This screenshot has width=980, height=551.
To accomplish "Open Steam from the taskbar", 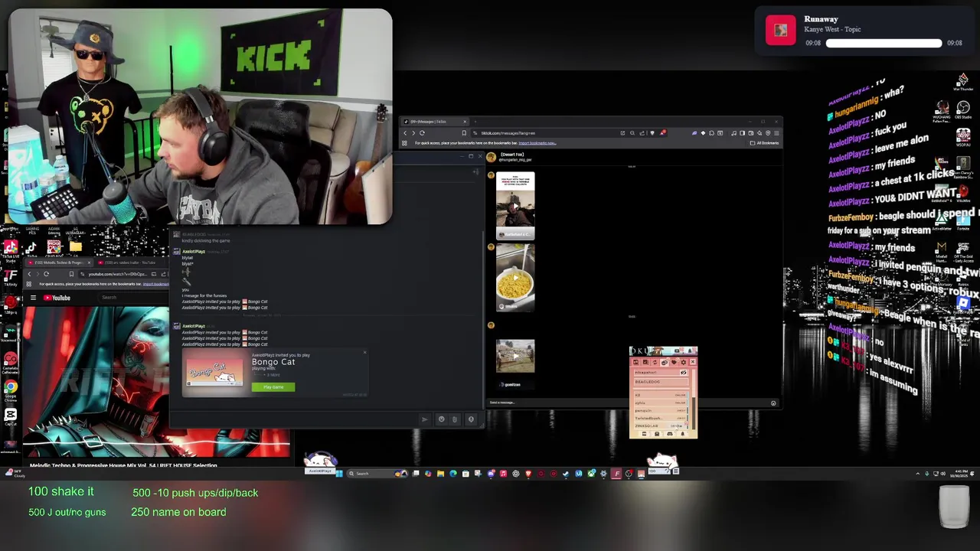I will click(566, 473).
